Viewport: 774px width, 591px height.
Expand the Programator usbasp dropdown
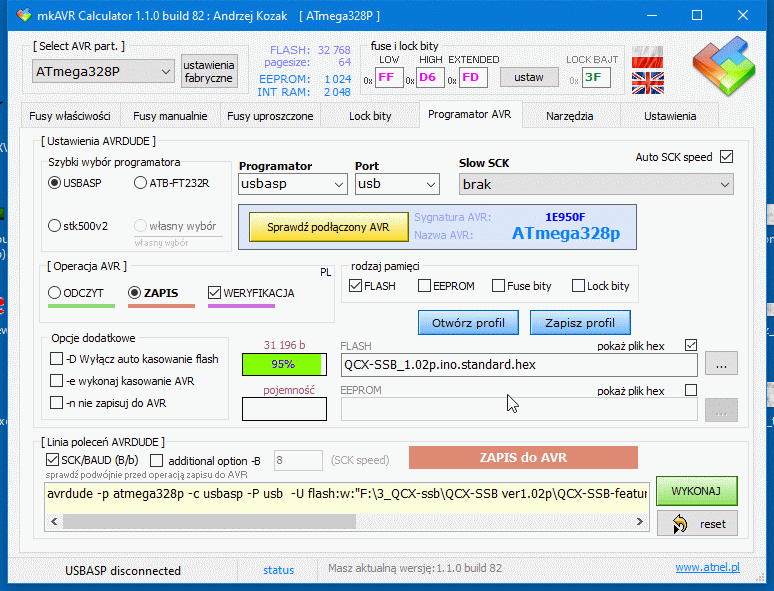(x=292, y=184)
